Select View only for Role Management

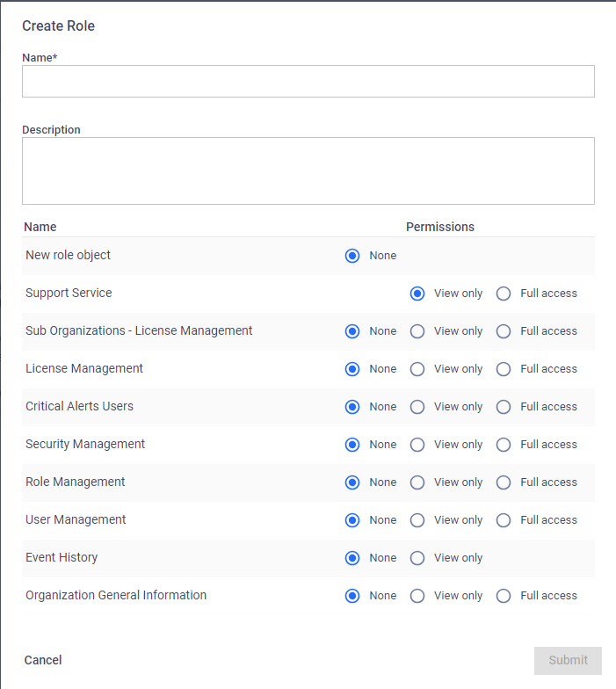tap(417, 482)
